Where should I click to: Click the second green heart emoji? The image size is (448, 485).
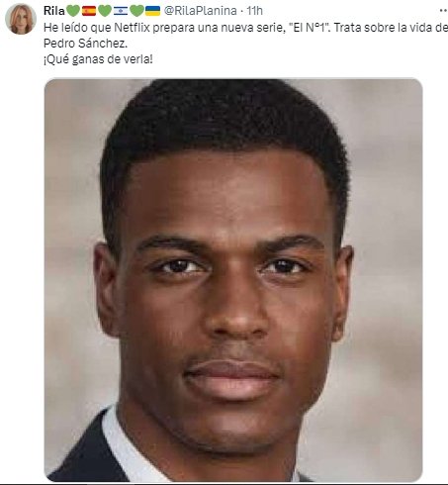click(105, 11)
